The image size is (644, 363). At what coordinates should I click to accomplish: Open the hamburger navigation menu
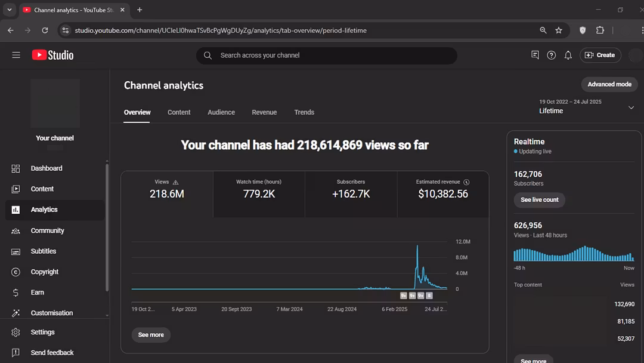[x=16, y=55]
